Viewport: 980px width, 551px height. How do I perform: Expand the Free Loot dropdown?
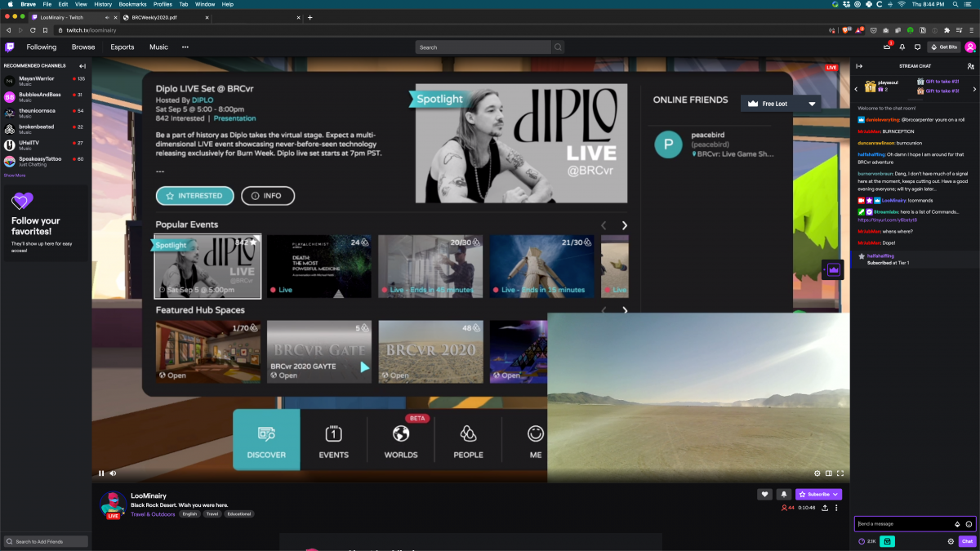point(812,104)
